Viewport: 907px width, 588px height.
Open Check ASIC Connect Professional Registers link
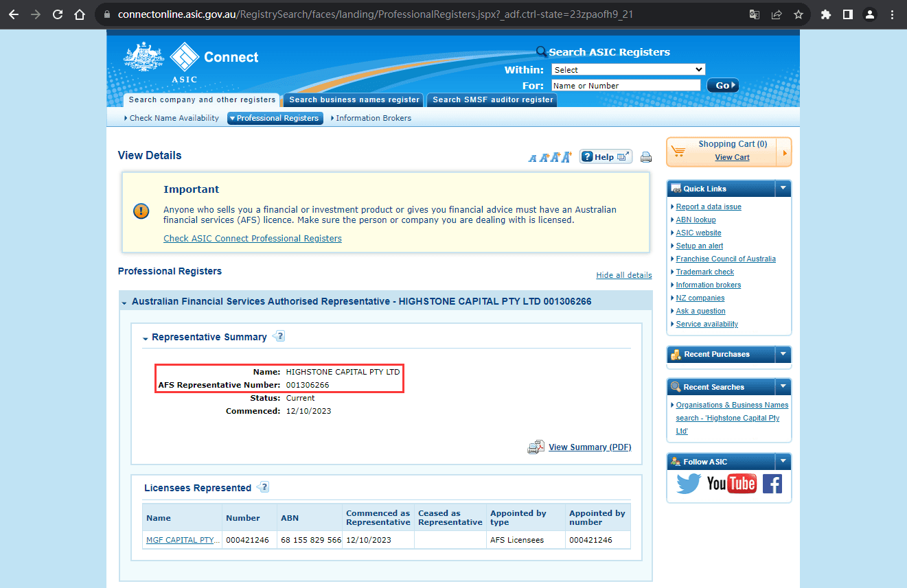pyautogui.click(x=253, y=238)
